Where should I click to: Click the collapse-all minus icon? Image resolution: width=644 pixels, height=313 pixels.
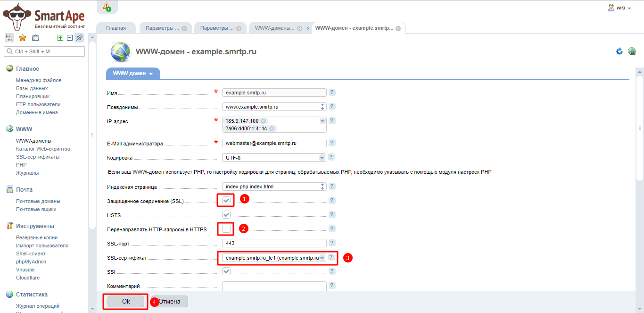(69, 38)
